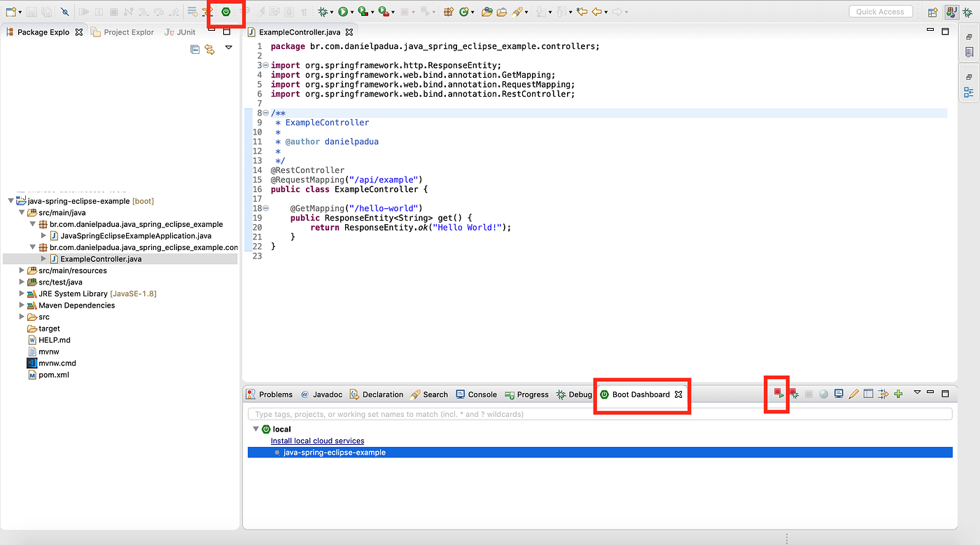Viewport: 980px width, 545px height.
Task: Add a new target with the plus icon
Action: click(x=898, y=394)
